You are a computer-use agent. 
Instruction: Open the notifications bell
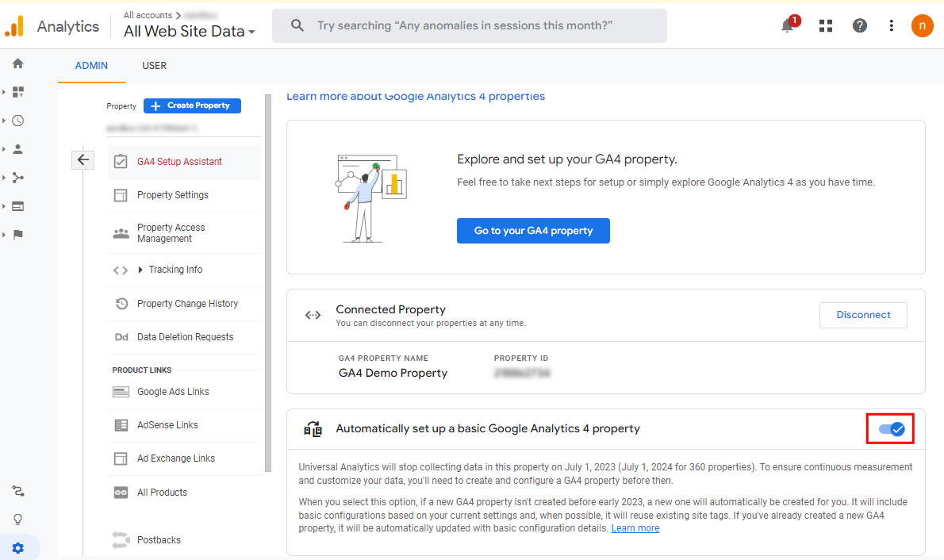pos(788,25)
